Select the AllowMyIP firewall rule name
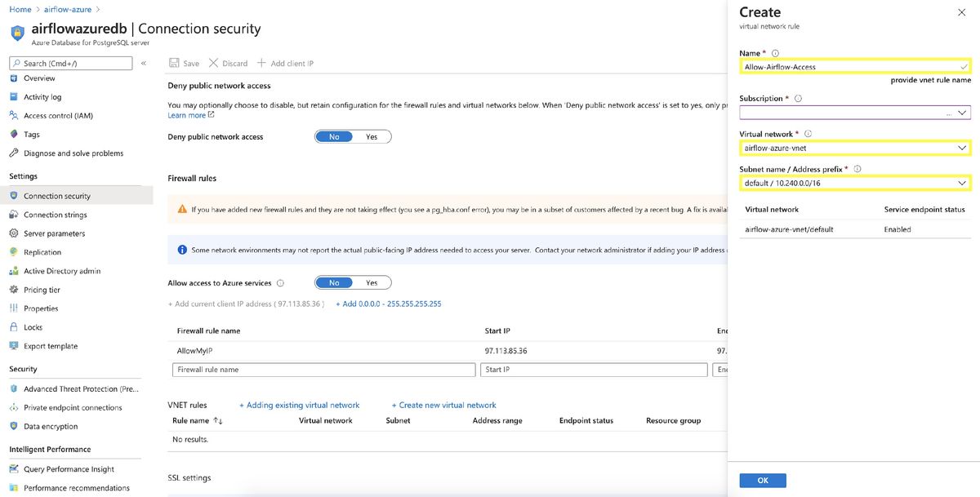980x497 pixels. pos(195,351)
